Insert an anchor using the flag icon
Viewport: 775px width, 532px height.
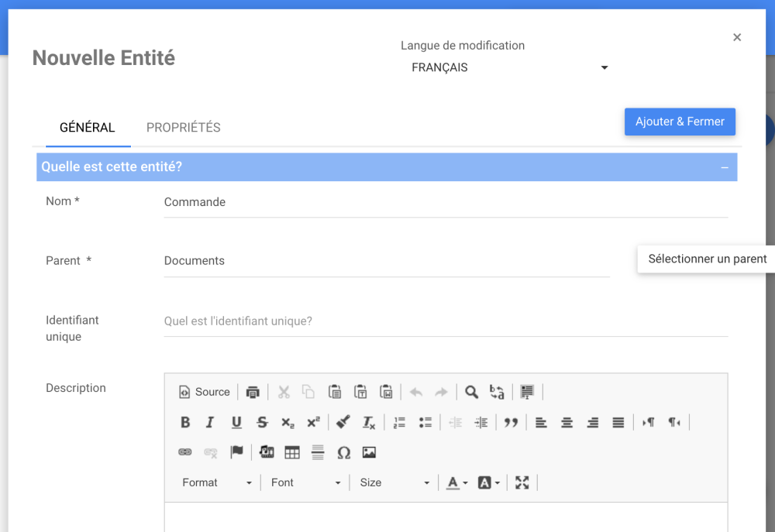pos(236,452)
